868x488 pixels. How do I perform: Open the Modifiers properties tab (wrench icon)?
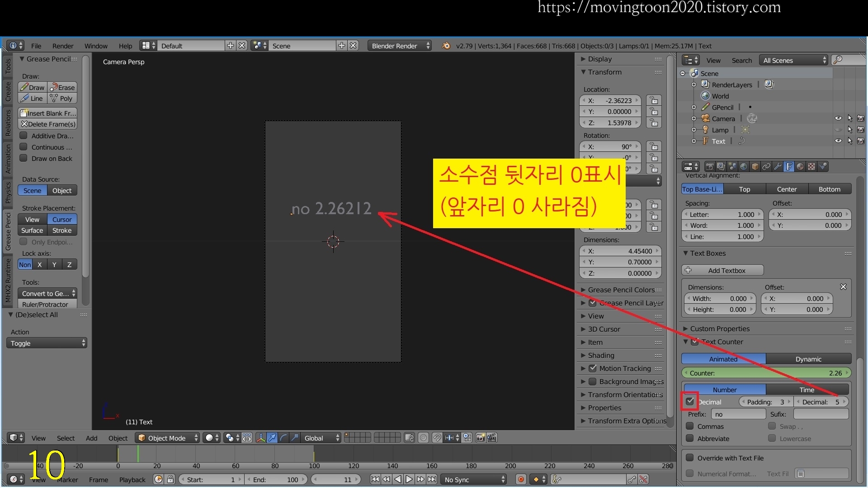(778, 167)
